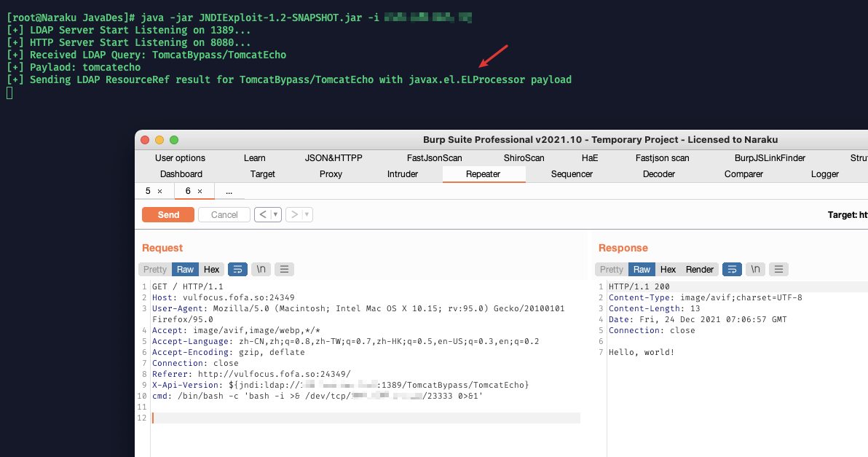Select Hex view in Request panel
868x457 pixels.
211,269
